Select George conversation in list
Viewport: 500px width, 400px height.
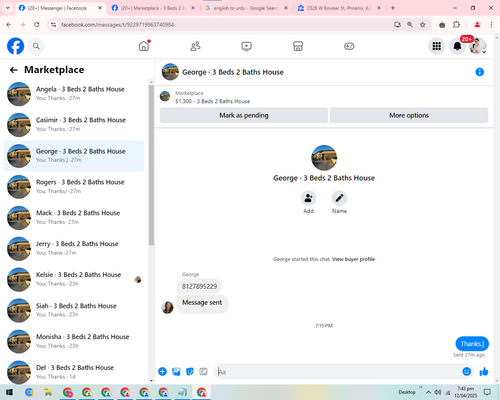click(74, 156)
